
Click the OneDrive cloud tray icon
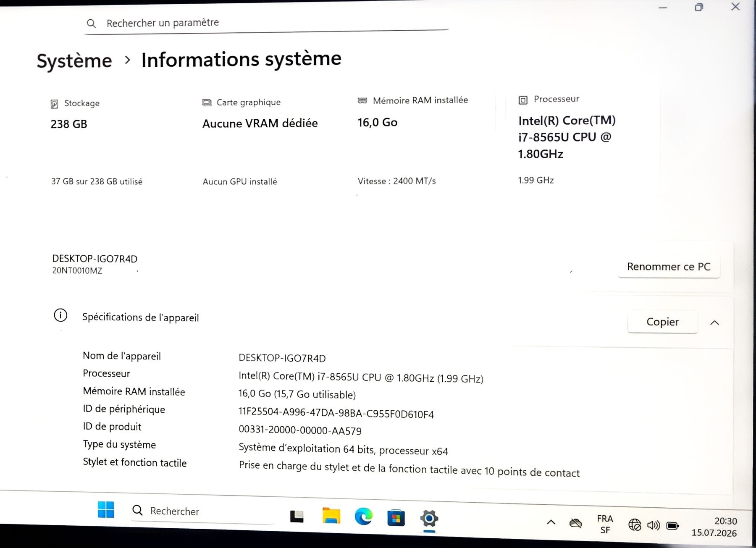pos(575,523)
